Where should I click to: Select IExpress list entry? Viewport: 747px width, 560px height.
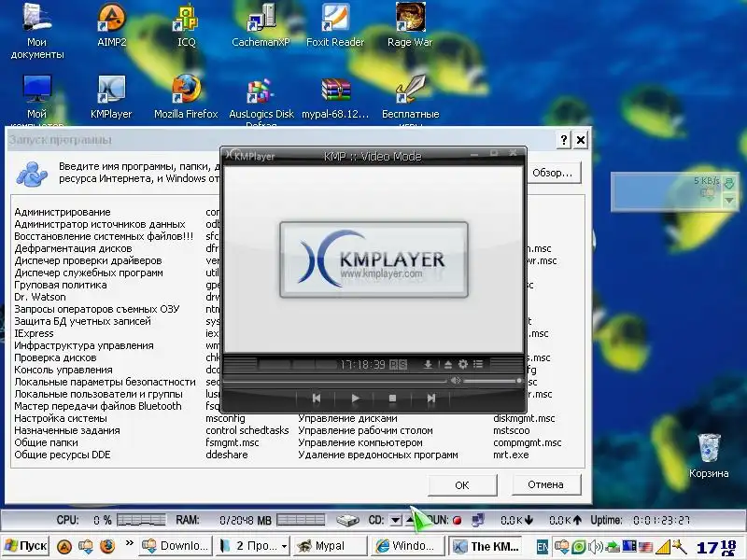pos(34,333)
